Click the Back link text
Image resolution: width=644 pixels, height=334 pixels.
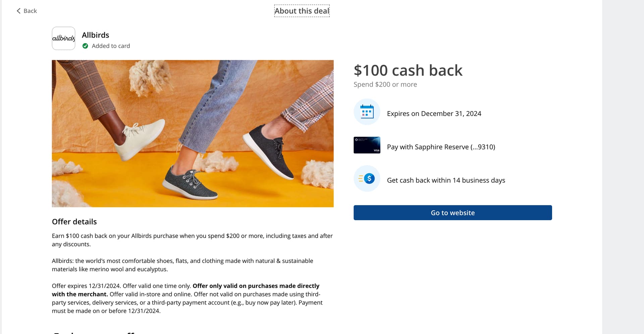[x=30, y=11]
